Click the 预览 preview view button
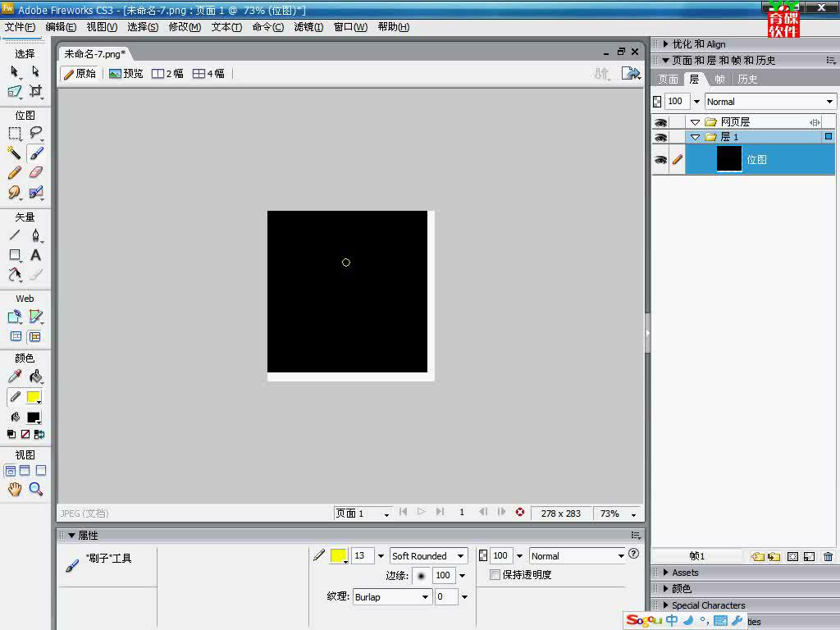This screenshot has width=840, height=630. 126,73
